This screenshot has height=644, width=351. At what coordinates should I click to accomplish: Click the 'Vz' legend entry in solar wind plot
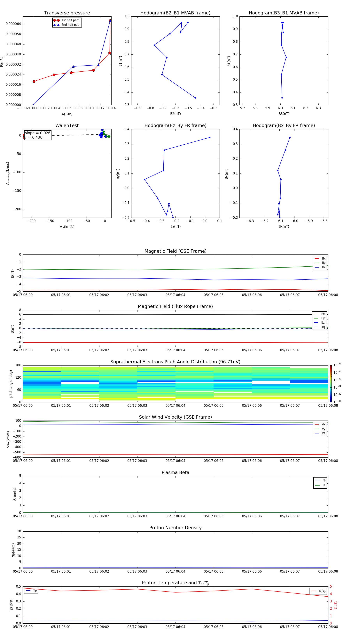(x=320, y=433)
